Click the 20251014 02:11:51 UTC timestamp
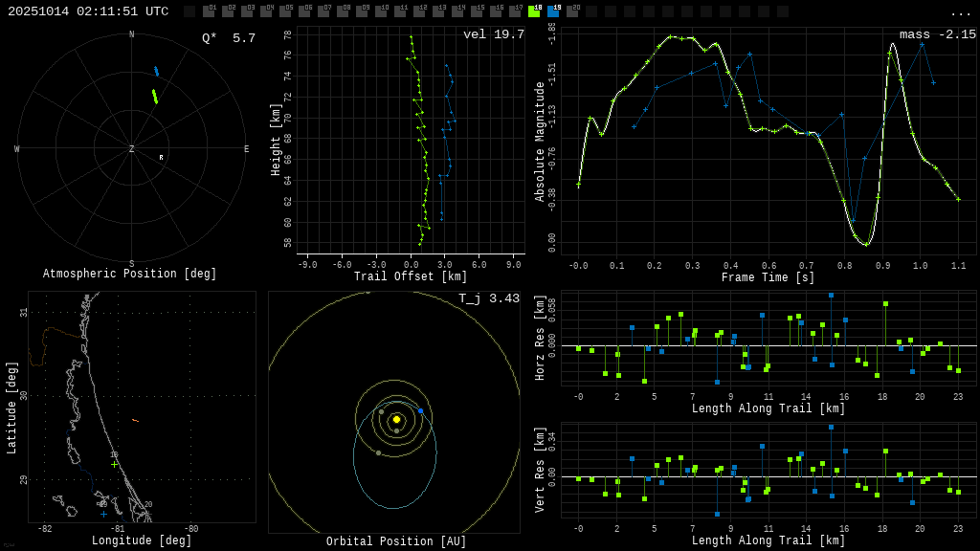 click(x=88, y=11)
